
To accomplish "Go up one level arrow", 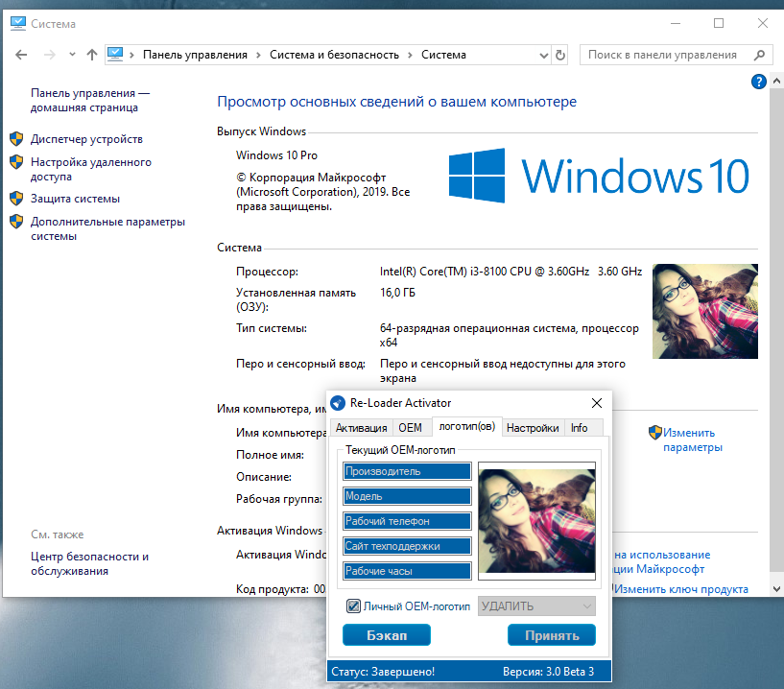I will click(92, 55).
